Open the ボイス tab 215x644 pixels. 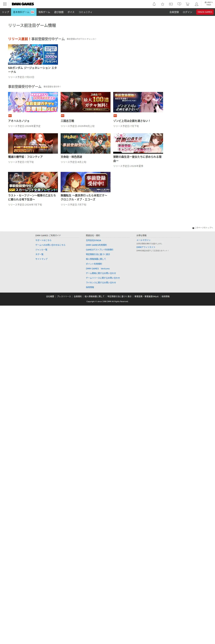tap(71, 12)
